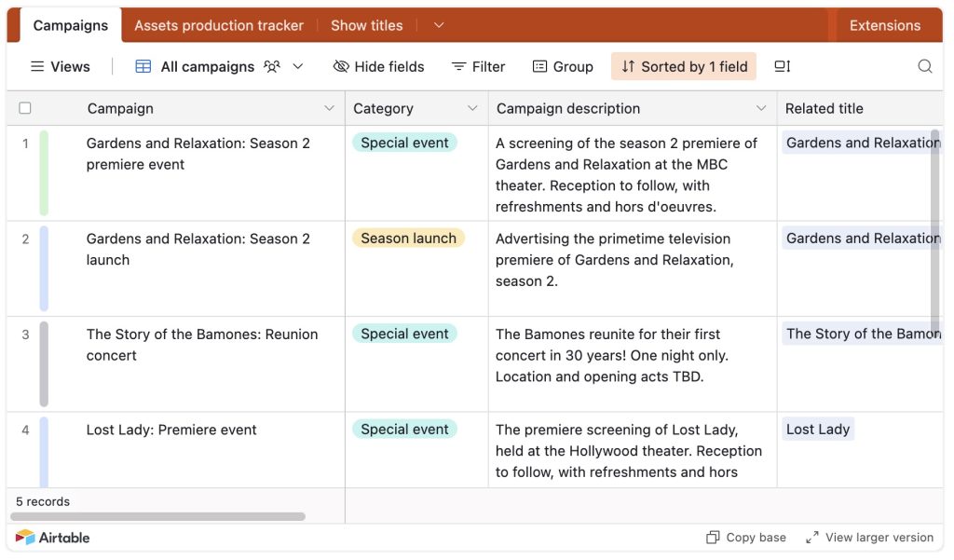The height and width of the screenshot is (560, 954).
Task: Open the Category column dropdown arrow
Action: click(x=472, y=108)
